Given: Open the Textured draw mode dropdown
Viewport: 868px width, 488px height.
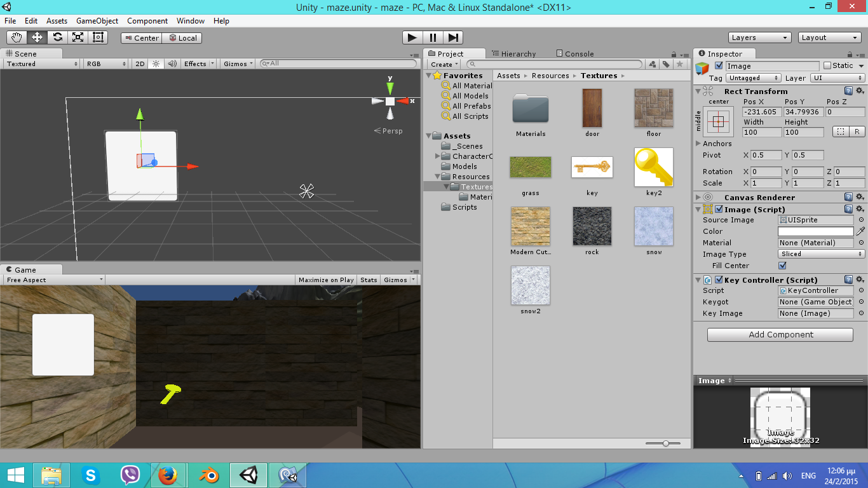Looking at the screenshot, I should [42, 64].
